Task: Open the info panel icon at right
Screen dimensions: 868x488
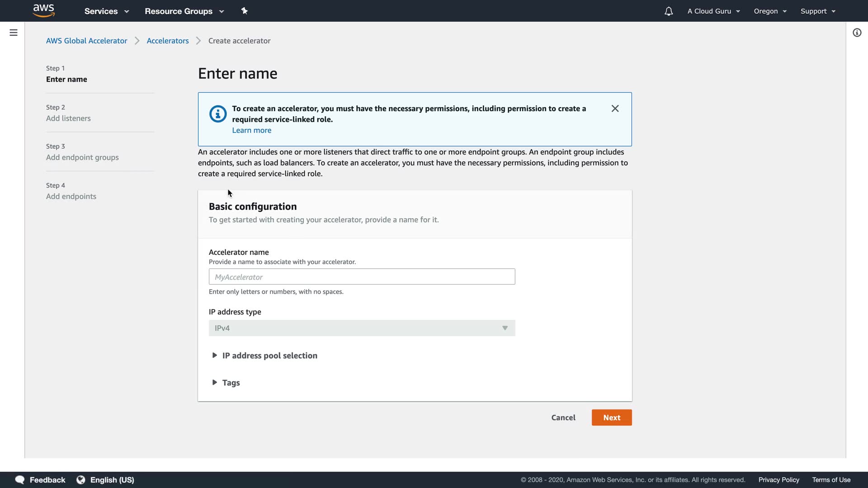Action: [x=857, y=33]
